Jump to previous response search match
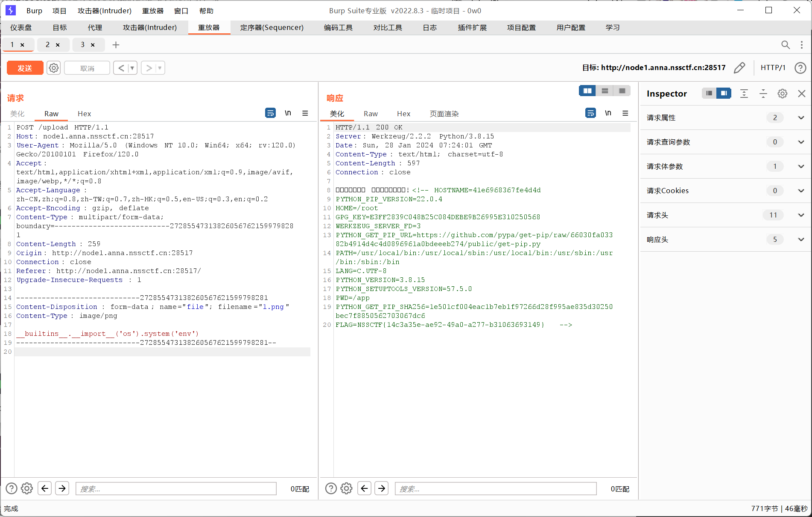 click(364, 488)
